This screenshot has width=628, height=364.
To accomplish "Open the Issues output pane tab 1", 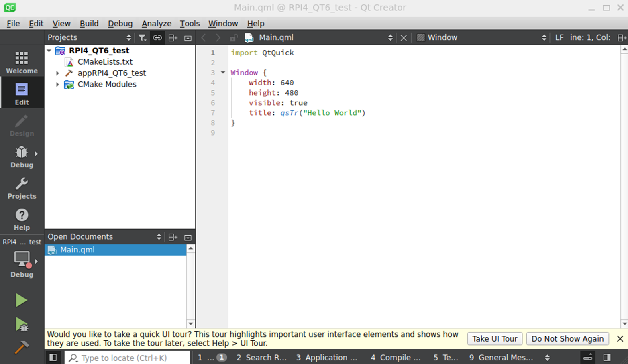I will pos(212,357).
